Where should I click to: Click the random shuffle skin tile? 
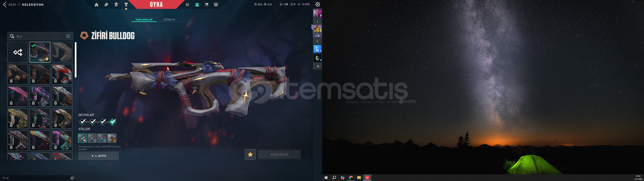coord(18,52)
